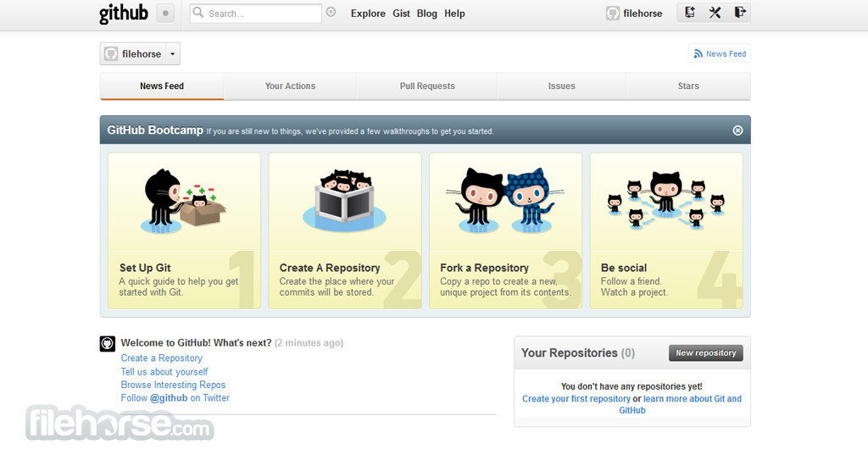The height and width of the screenshot is (466, 868).
Task: Open Blog in the top navigation
Action: click(x=427, y=14)
